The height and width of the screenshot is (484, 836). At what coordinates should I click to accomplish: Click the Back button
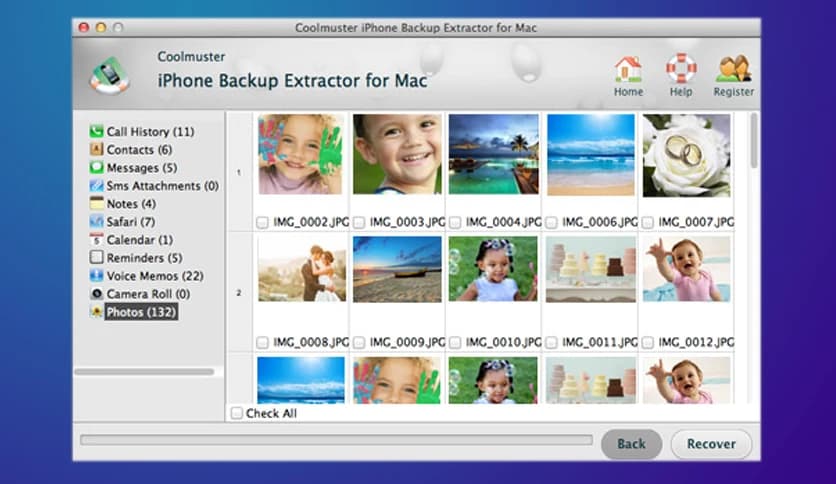coord(631,443)
